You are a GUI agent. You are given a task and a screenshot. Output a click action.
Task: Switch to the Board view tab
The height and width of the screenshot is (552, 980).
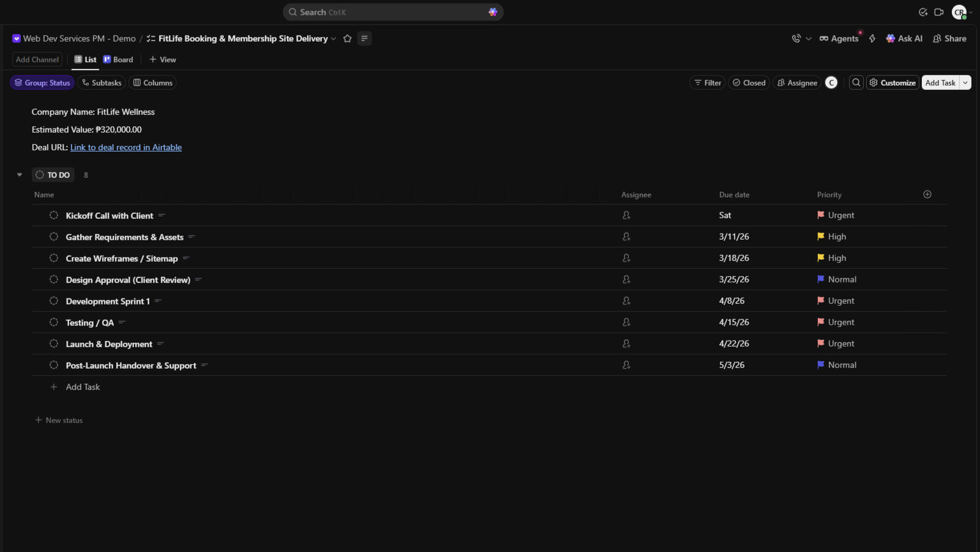click(118, 59)
